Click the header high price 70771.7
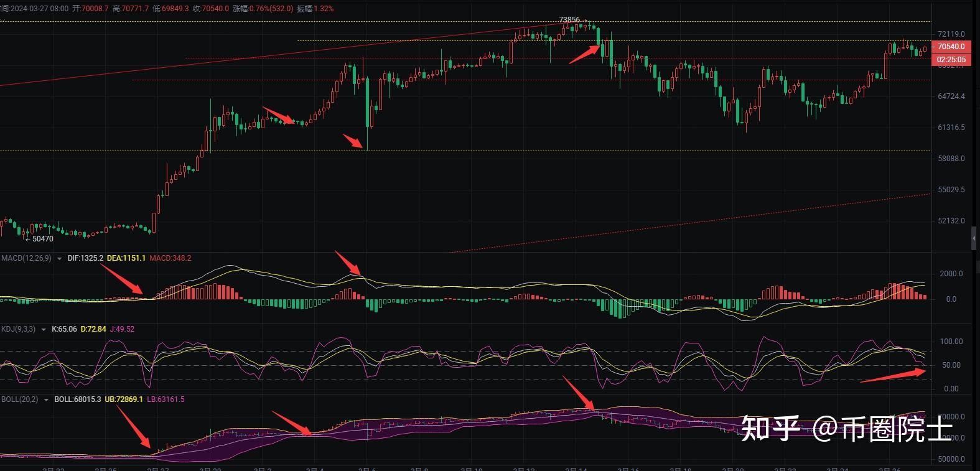 [134, 9]
